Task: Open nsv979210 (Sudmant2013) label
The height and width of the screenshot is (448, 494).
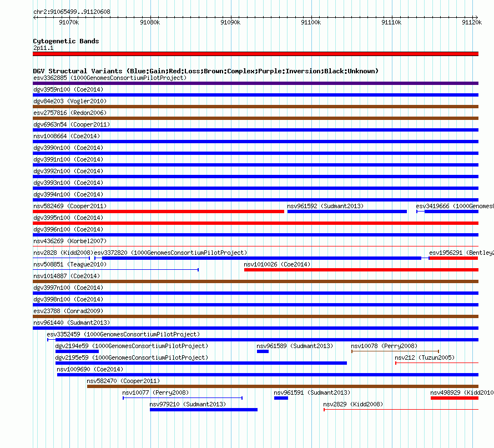Action: tap(188, 404)
